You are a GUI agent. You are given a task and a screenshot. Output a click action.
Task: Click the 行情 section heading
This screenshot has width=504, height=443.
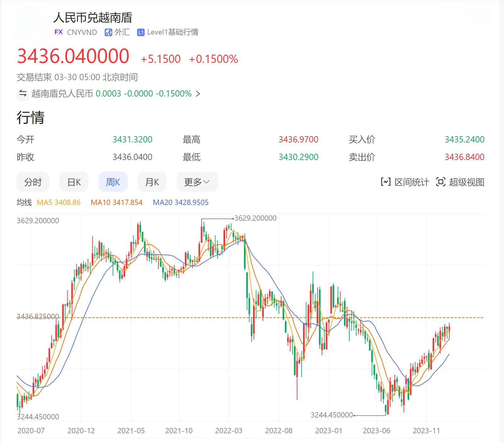(30, 117)
